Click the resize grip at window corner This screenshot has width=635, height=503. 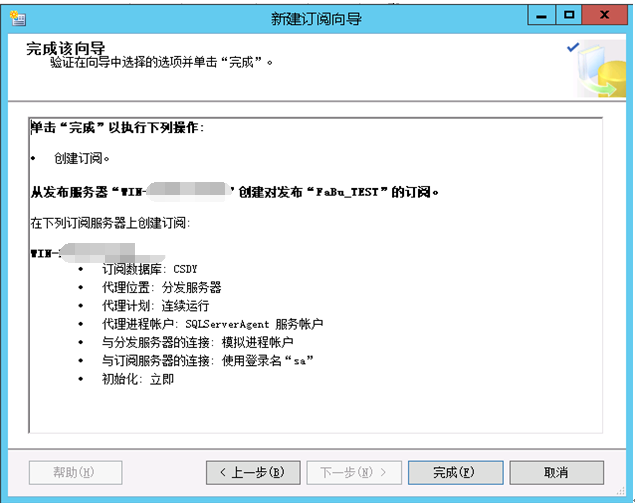click(621, 491)
